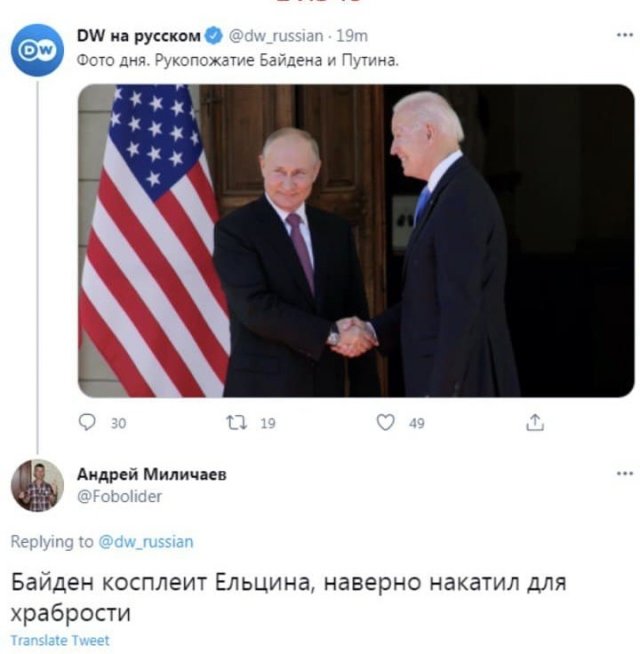Retweet with the arrows icon

coord(237,423)
